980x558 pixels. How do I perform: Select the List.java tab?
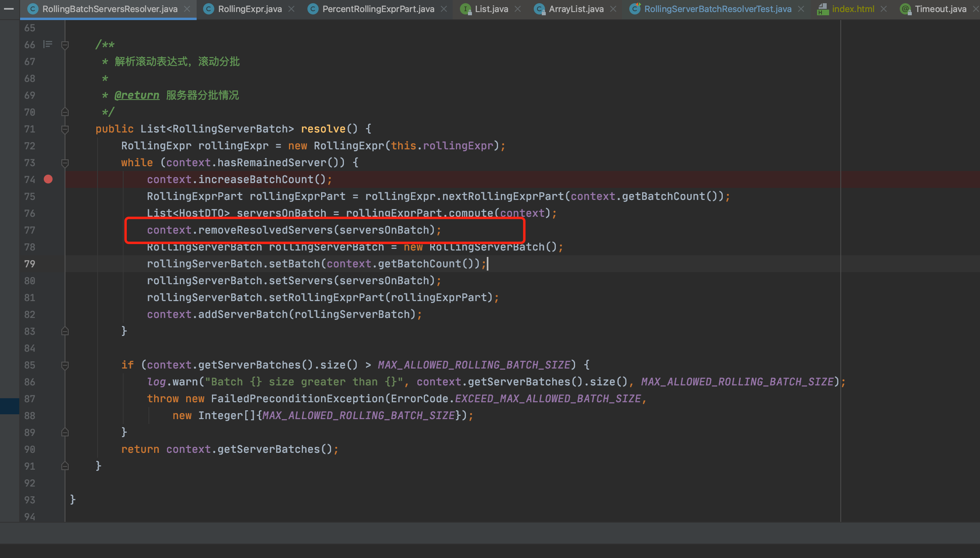[491, 9]
